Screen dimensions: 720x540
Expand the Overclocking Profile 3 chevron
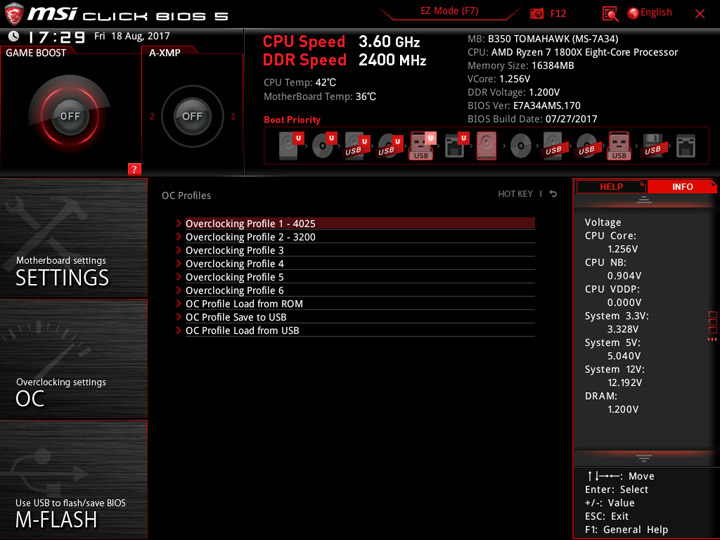click(x=179, y=250)
